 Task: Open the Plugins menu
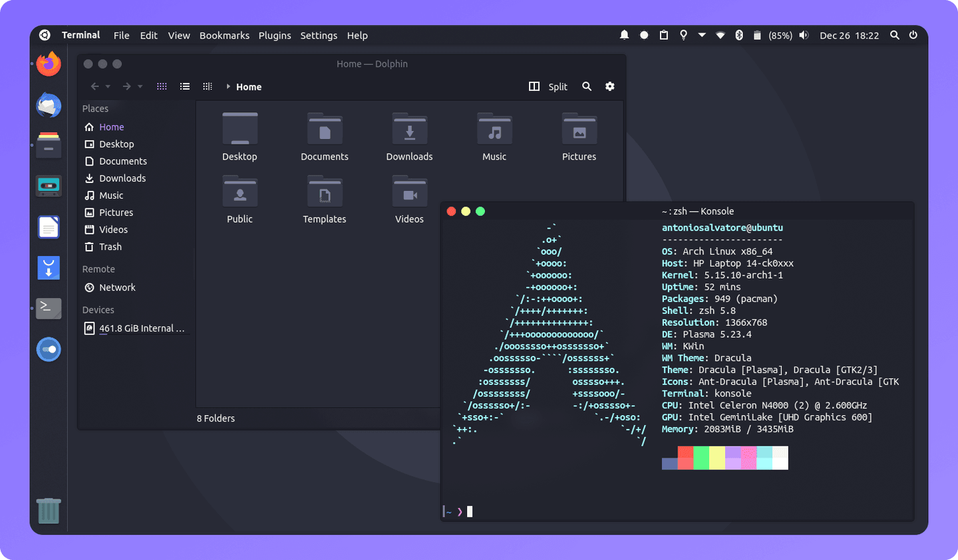click(275, 35)
